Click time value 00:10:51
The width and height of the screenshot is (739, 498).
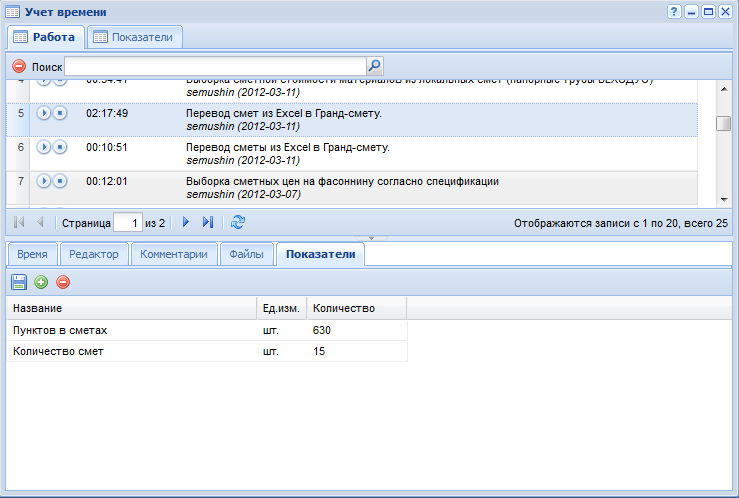click(107, 147)
